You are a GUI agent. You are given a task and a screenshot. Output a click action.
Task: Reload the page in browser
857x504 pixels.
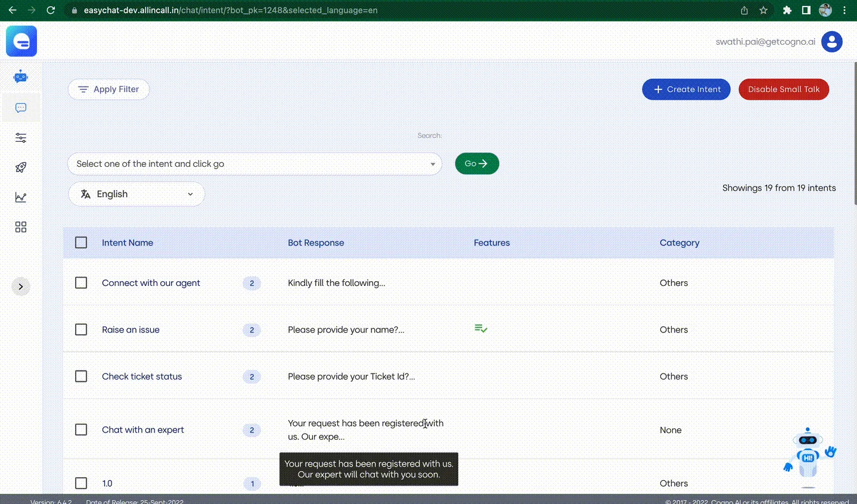[x=51, y=10]
